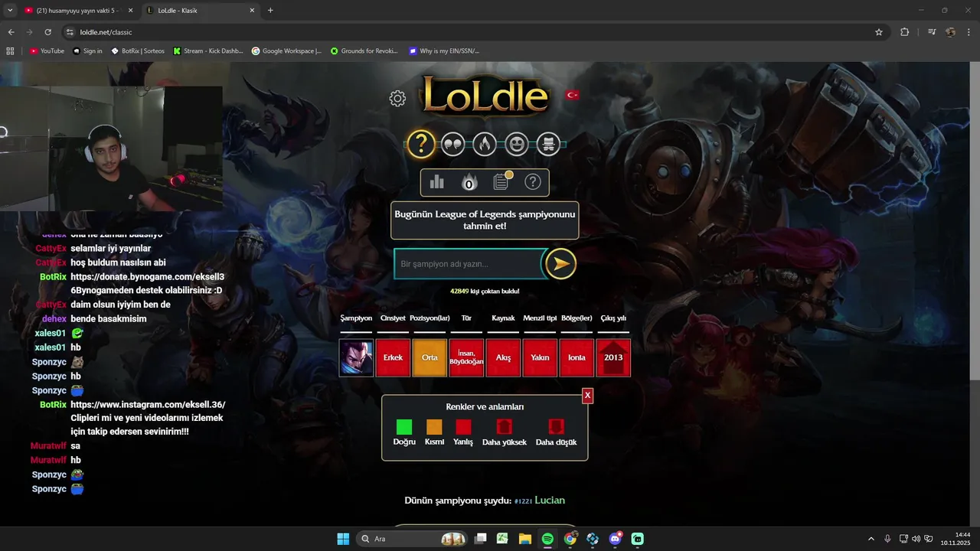Reload the current page
Viewport: 980px width, 551px height.
click(47, 32)
